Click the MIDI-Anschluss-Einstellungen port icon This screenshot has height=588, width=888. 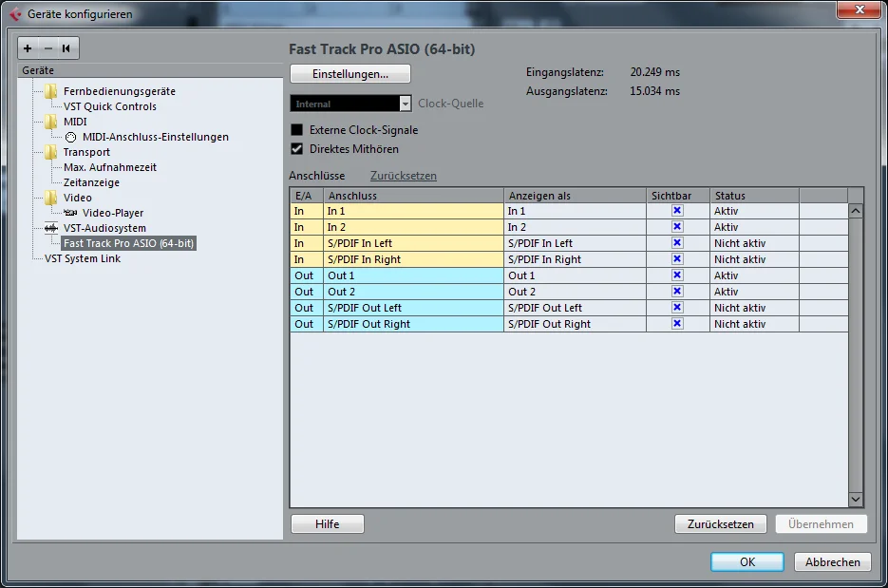click(x=71, y=137)
